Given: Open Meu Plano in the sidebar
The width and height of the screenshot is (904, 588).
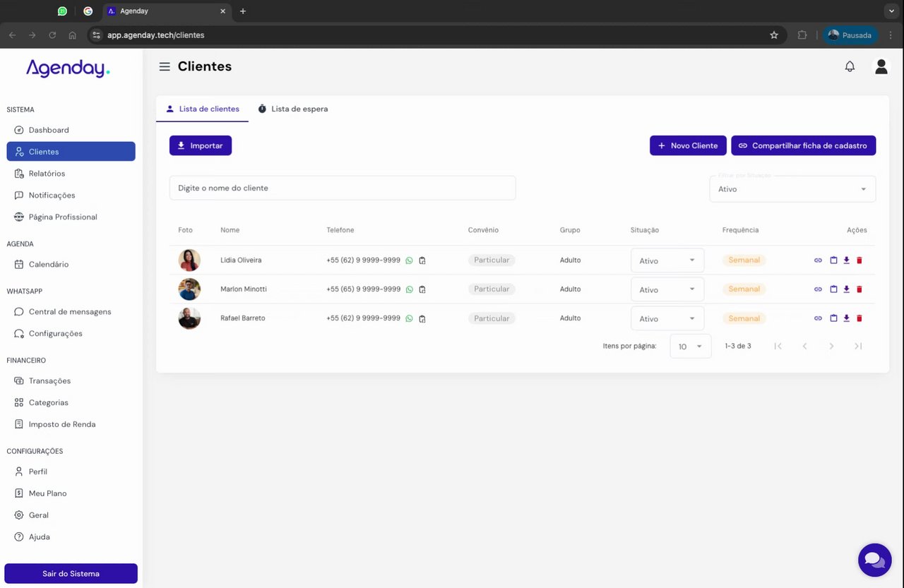Looking at the screenshot, I should point(71,493).
